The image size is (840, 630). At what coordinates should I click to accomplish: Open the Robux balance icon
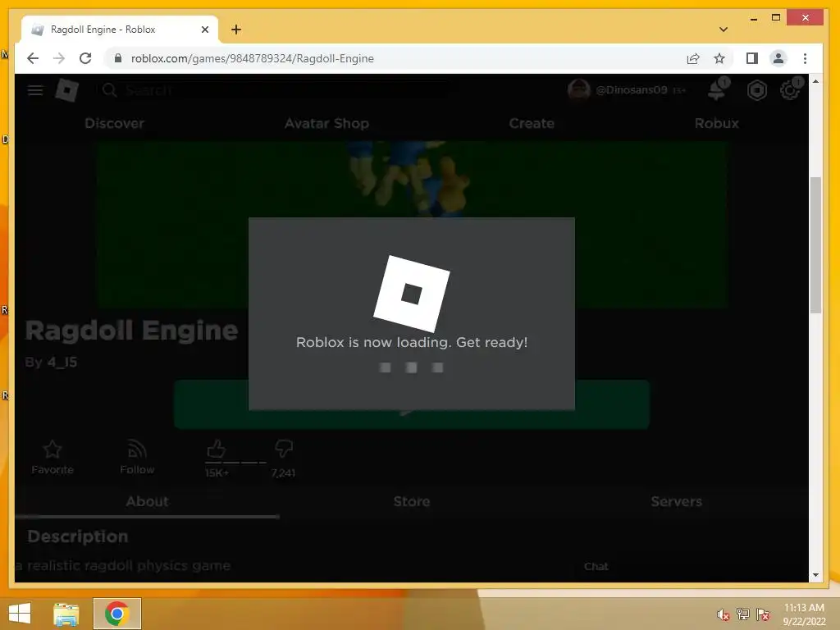[x=756, y=90]
